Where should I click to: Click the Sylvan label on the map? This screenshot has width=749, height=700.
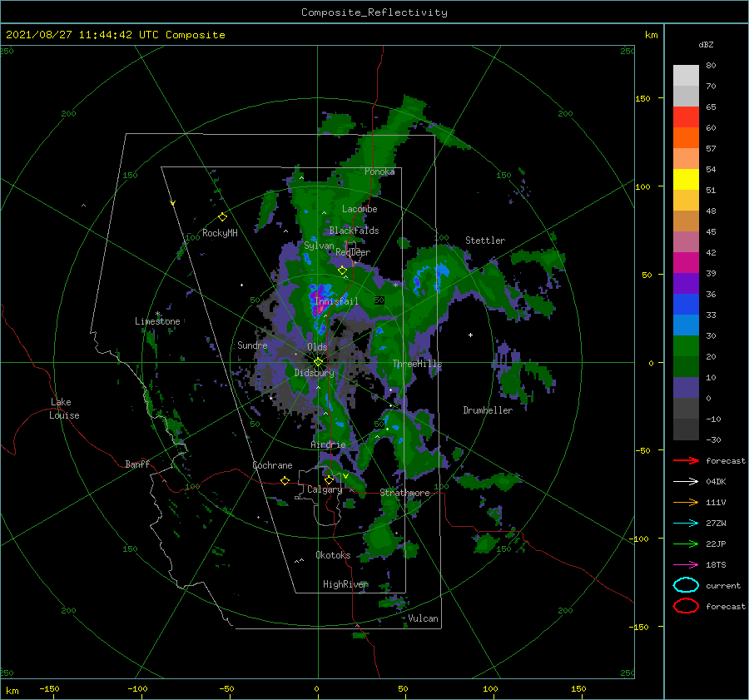(319, 246)
